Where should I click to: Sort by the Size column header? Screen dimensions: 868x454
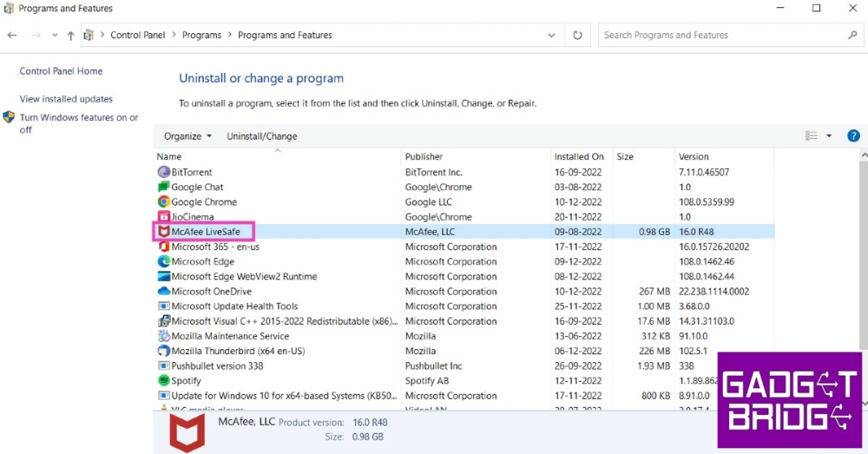(643, 157)
